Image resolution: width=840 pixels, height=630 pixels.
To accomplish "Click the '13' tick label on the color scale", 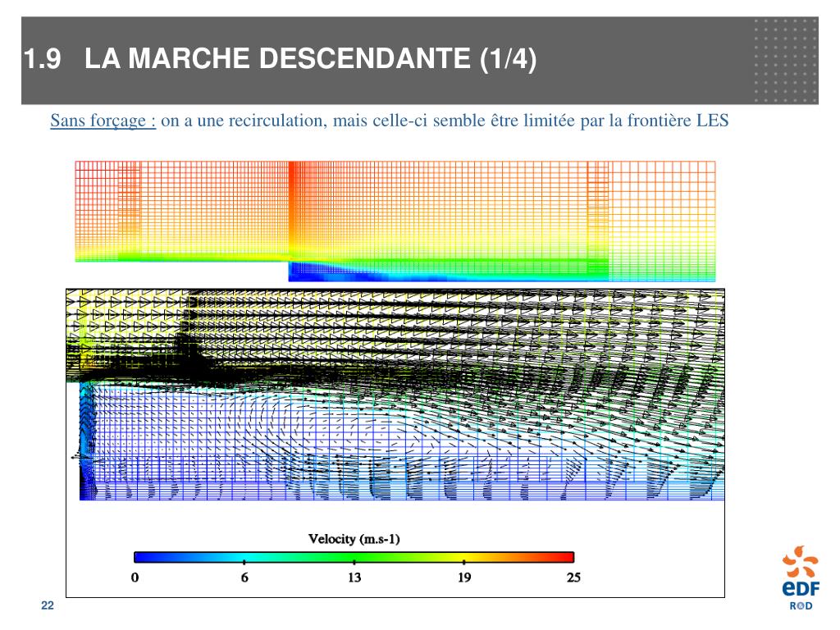I will click(354, 577).
